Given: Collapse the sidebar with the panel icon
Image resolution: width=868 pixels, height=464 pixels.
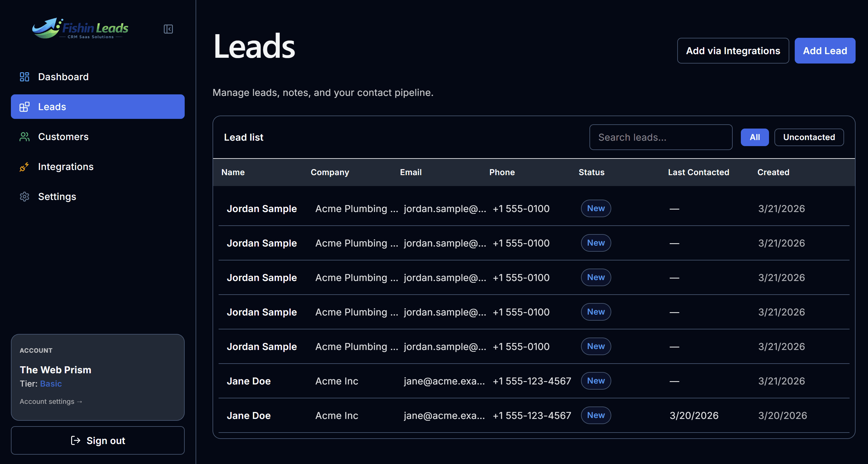Looking at the screenshot, I should click(x=168, y=29).
